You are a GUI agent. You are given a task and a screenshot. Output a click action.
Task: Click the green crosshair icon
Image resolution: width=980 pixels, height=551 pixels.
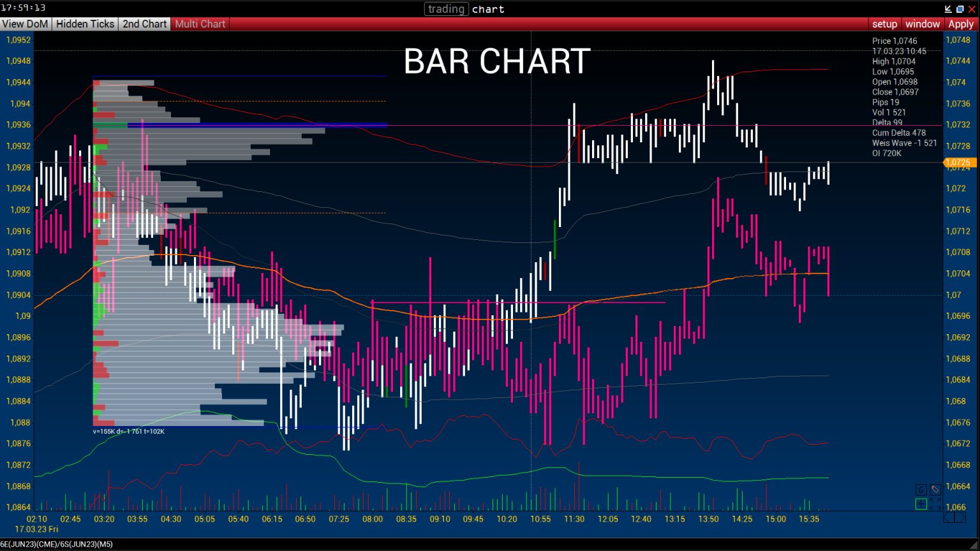pos(921,504)
